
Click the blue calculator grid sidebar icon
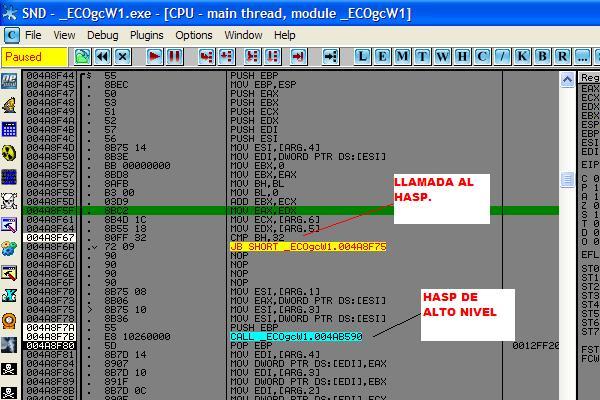tap(9, 129)
